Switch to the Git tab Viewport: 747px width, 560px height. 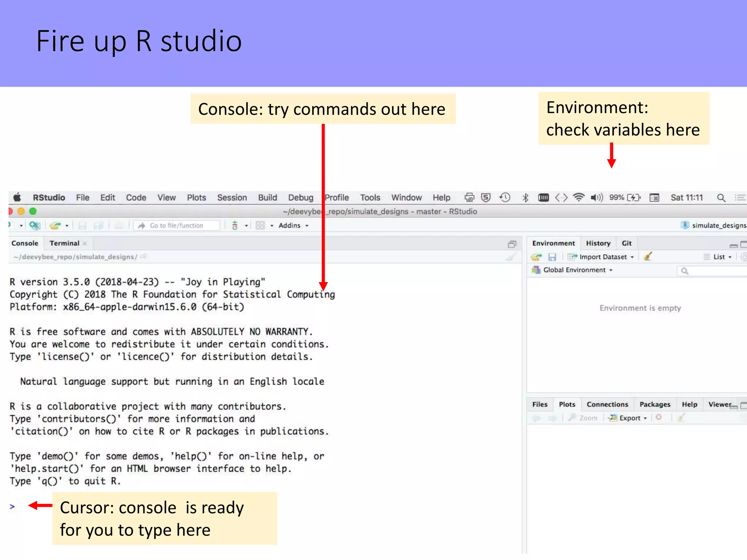tap(627, 244)
